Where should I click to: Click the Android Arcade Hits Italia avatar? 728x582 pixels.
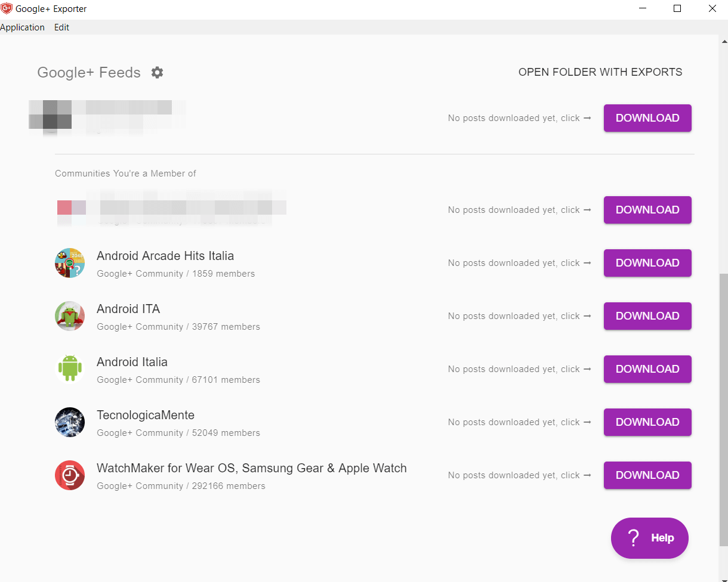70,263
